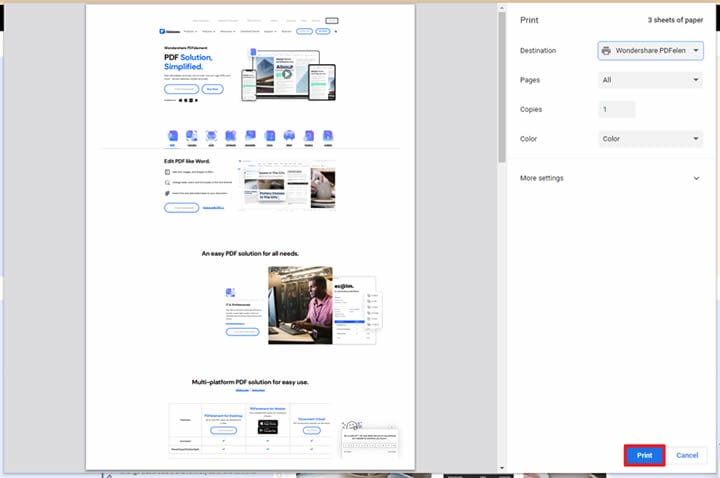
Task: Click the scroll down arrow of preview
Action: (x=501, y=468)
